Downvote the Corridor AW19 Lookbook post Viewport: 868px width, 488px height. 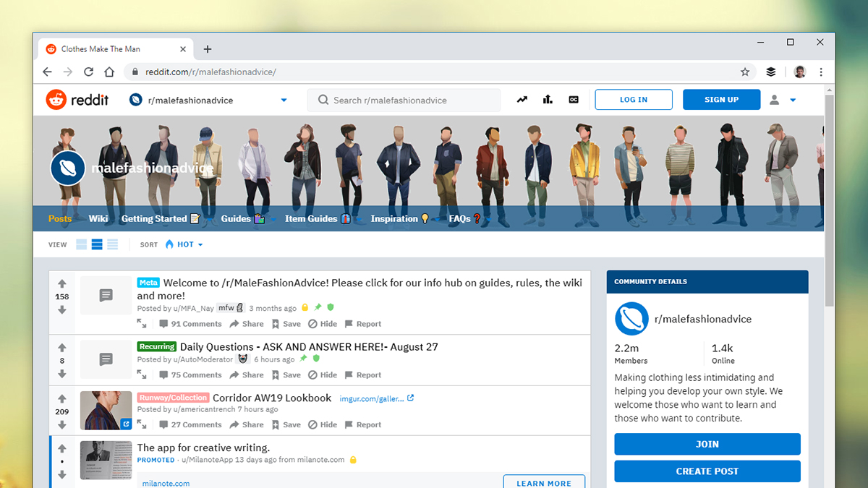tap(62, 424)
